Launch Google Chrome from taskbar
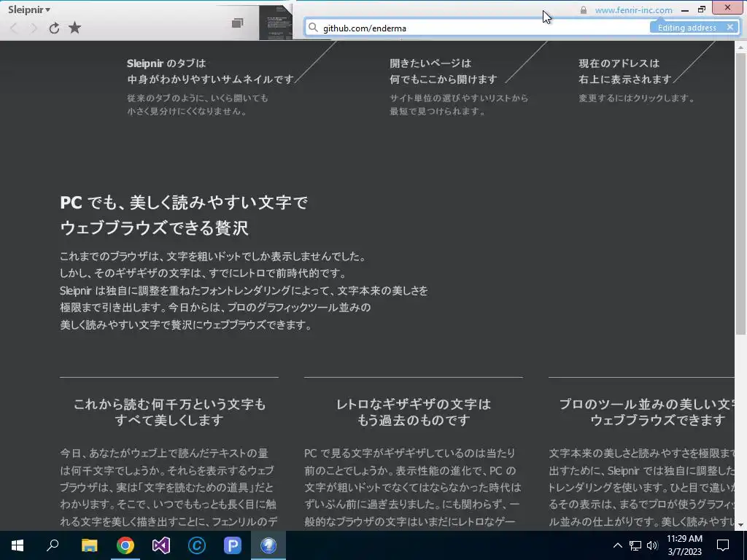This screenshot has width=747, height=560. [x=125, y=545]
